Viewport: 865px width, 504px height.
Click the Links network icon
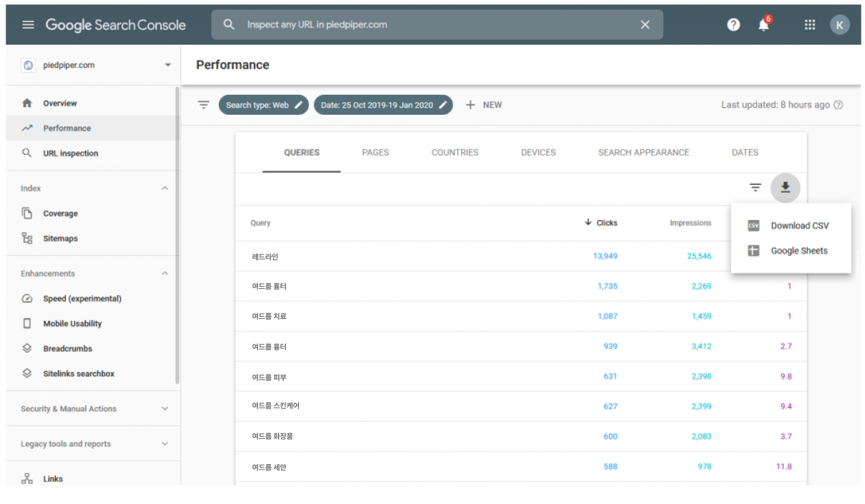tap(27, 479)
